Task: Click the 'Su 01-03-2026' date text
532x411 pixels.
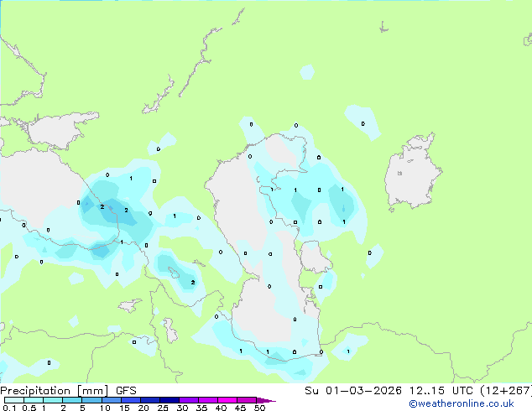Action: coord(353,391)
